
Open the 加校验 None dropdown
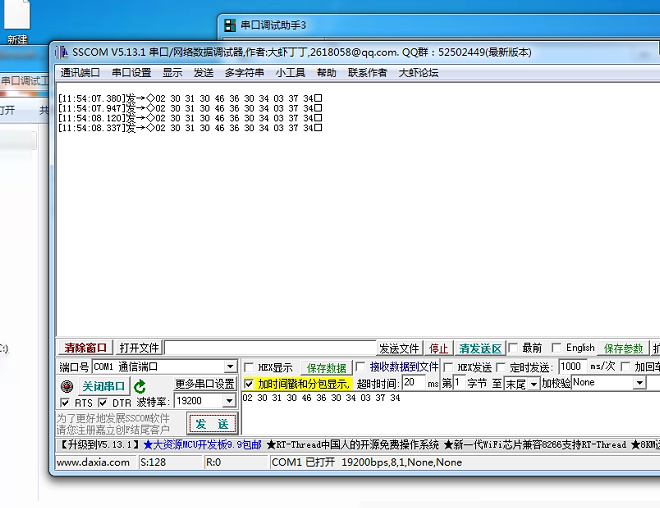tap(638, 383)
